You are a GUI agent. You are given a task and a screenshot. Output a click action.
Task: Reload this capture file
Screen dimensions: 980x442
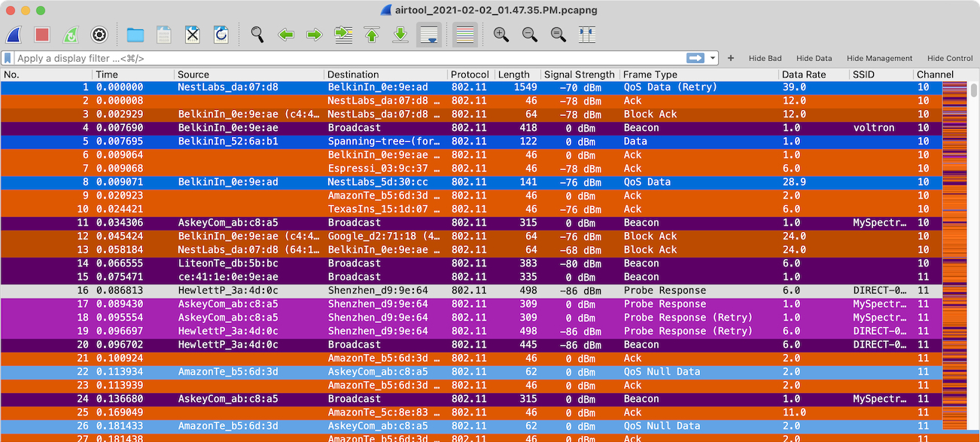(x=221, y=35)
